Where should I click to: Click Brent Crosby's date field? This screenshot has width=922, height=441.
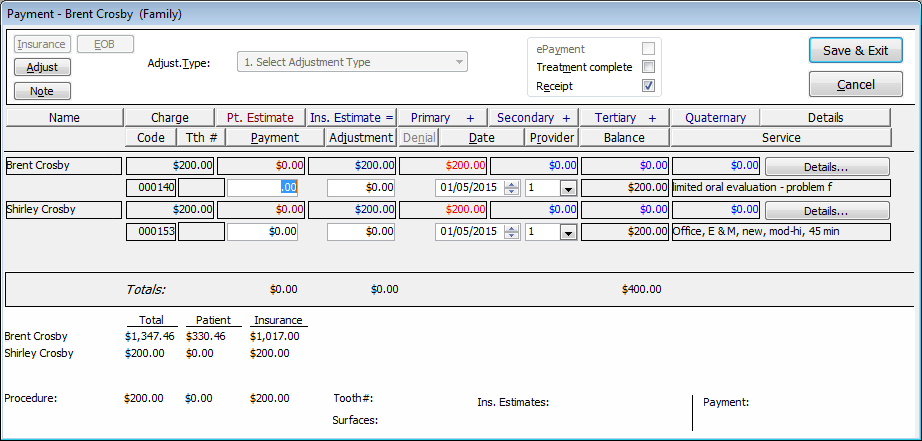[468, 188]
